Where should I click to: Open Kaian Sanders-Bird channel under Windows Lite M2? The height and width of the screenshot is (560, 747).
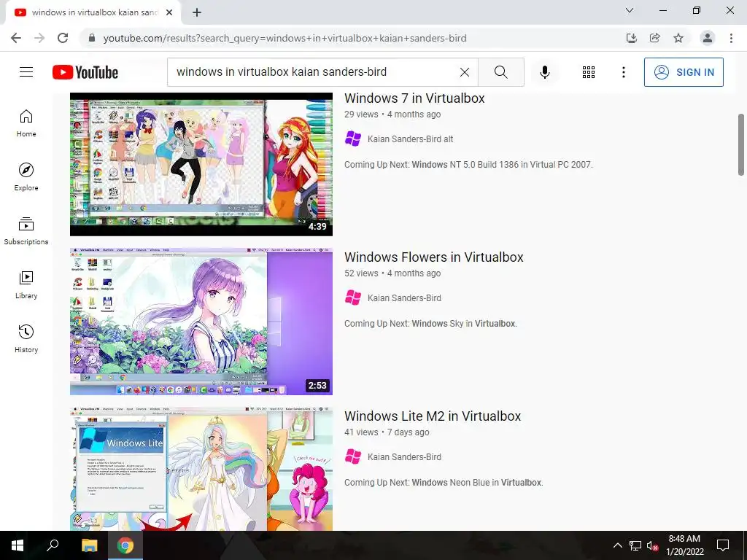404,457
